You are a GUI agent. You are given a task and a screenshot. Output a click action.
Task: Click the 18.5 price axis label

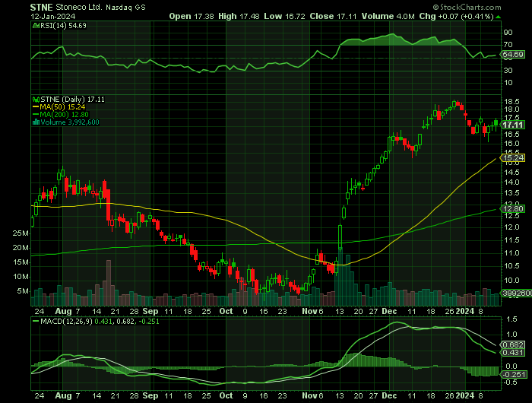point(511,102)
